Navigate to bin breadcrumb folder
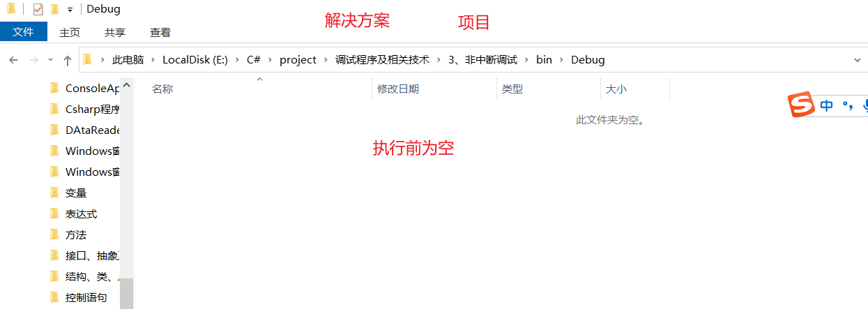 [544, 60]
